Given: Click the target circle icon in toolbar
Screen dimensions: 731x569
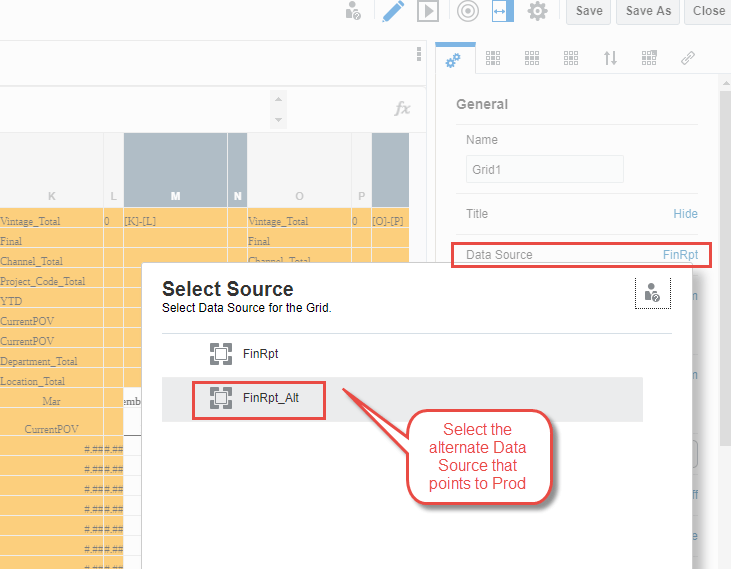Looking at the screenshot, I should click(x=467, y=11).
